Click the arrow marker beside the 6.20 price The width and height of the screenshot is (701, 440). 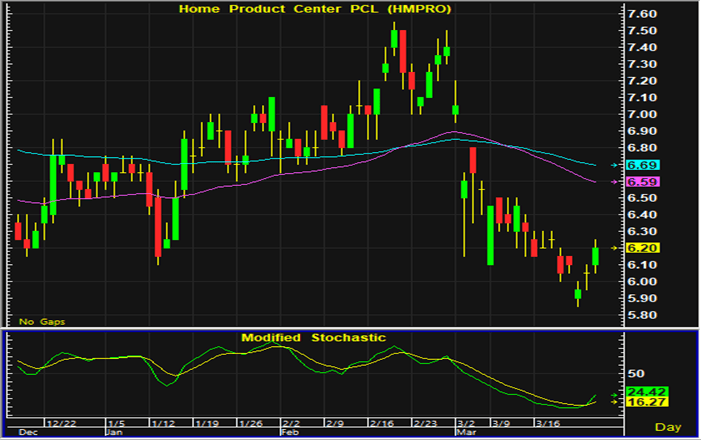click(x=617, y=247)
